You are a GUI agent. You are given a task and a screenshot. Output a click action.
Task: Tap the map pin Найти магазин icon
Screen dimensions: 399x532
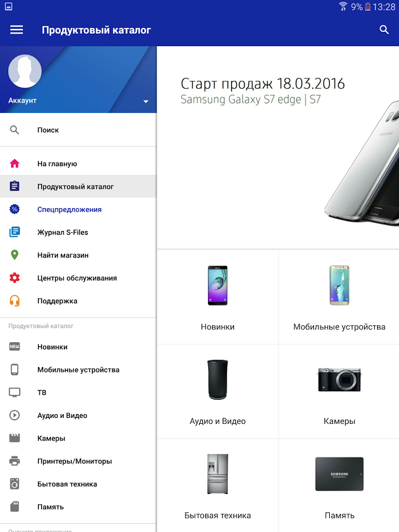(x=15, y=255)
